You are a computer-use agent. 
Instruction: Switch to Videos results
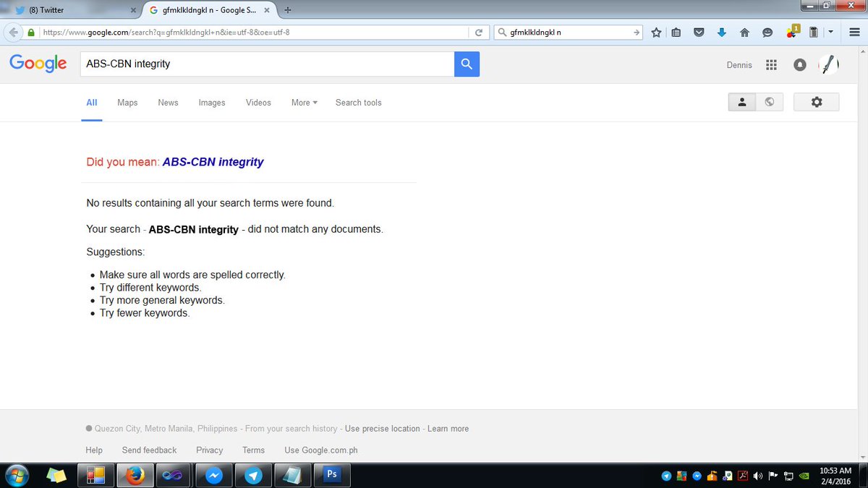pos(258,103)
